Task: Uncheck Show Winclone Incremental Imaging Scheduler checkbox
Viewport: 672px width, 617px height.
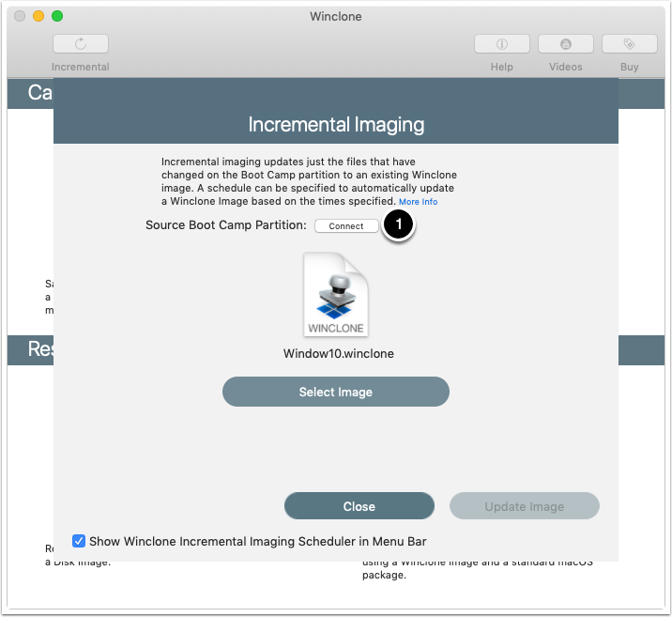Action: coord(79,541)
